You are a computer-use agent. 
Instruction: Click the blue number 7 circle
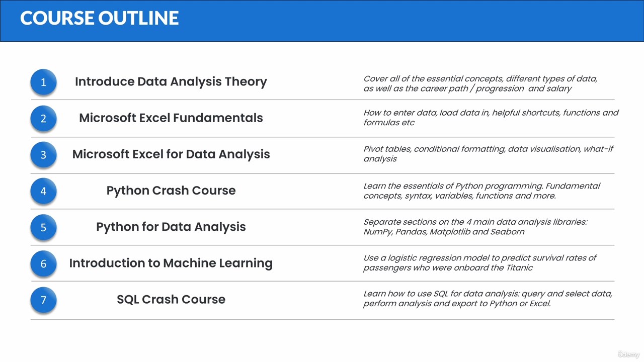tap(43, 300)
